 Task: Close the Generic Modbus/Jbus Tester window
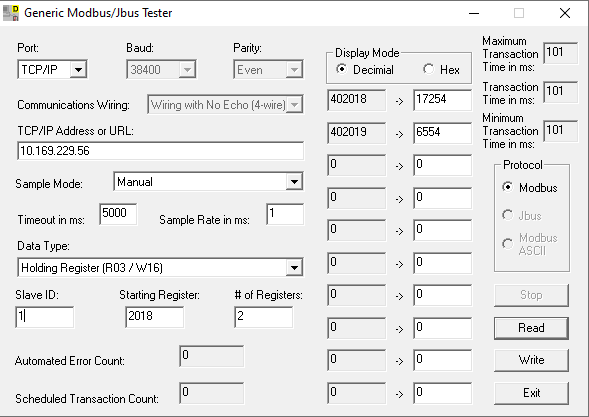coord(565,13)
